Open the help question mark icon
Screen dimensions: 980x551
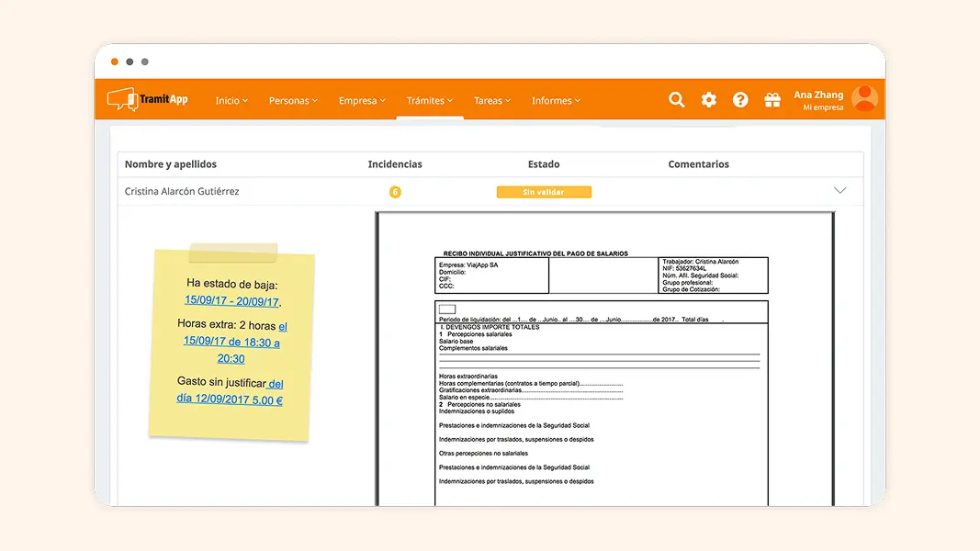[x=740, y=99]
